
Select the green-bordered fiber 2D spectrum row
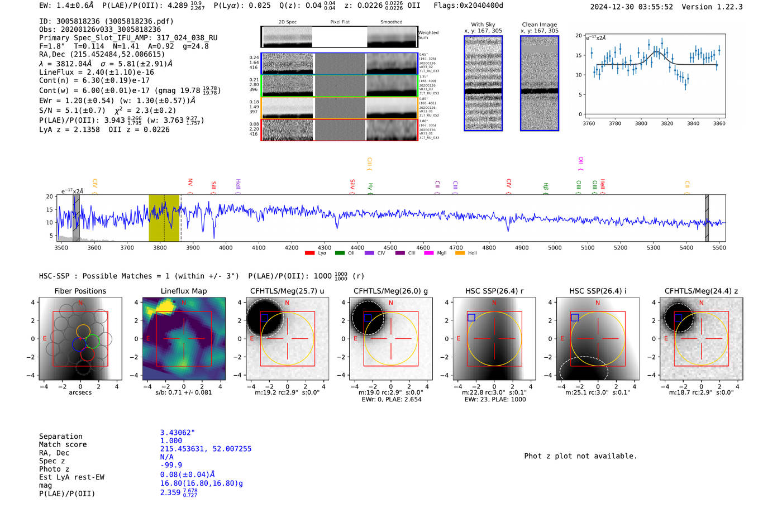click(x=339, y=85)
